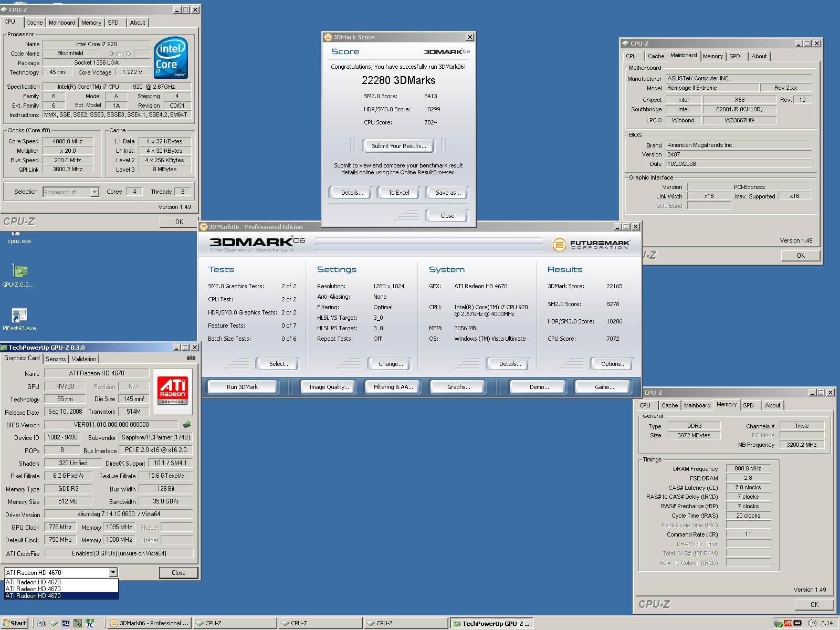Click OK in the top-left CPU-Z window
Viewport: 840px width, 630px height.
(179, 222)
